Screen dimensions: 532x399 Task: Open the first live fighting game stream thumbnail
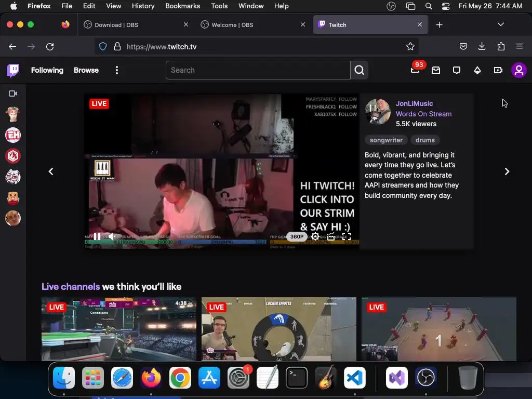click(119, 329)
